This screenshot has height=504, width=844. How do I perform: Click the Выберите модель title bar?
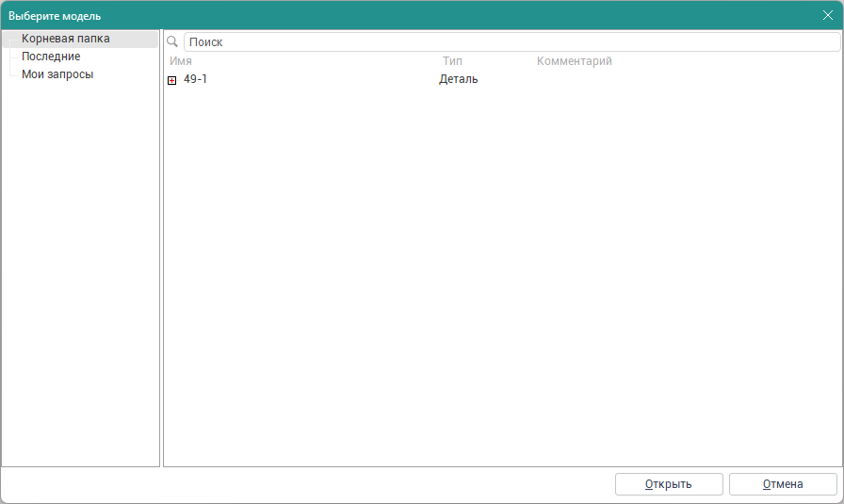click(x=377, y=15)
